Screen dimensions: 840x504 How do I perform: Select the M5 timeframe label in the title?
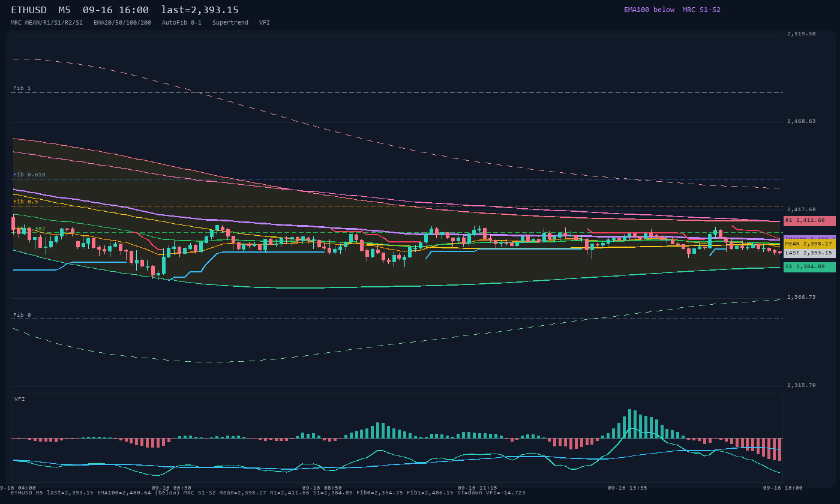[65, 10]
